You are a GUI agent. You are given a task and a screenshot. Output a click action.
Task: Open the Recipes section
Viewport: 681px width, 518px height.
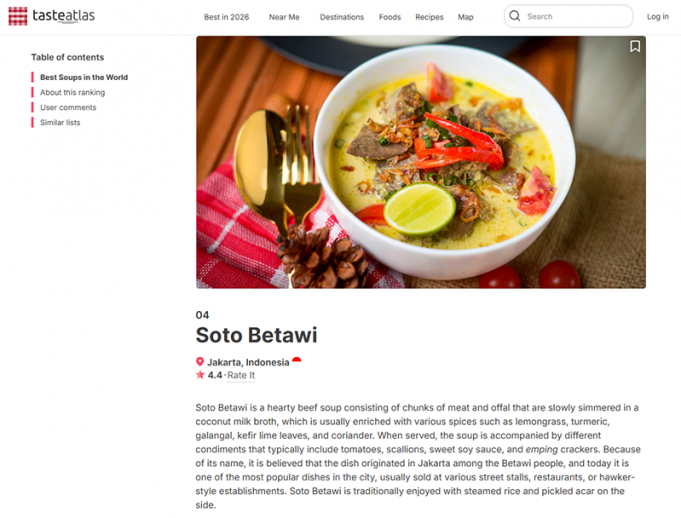429,17
